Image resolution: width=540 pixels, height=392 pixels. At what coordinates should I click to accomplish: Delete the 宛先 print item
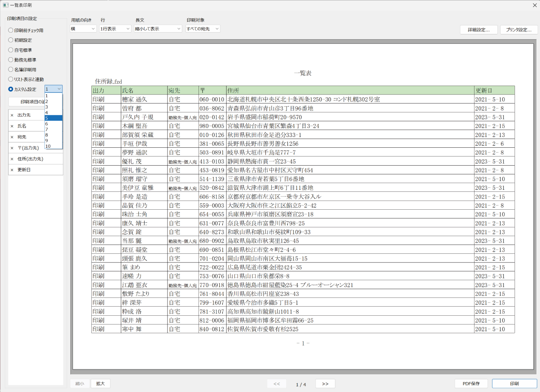(x=12, y=137)
